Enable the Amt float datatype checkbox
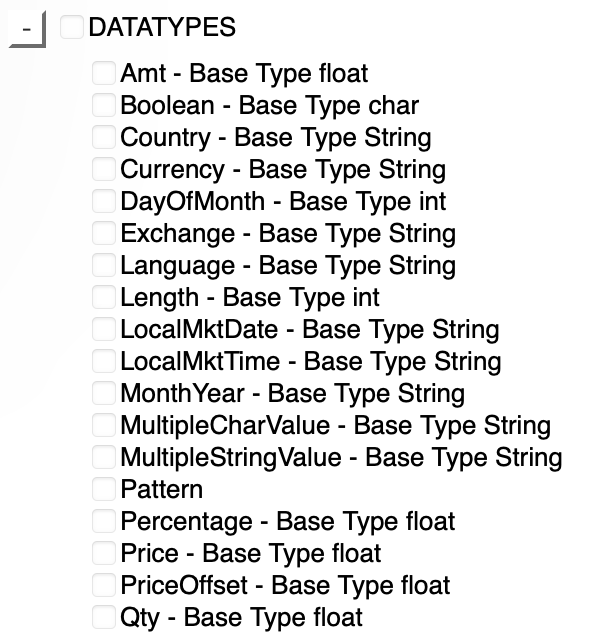Screen dimensions: 604x632 coord(104,73)
